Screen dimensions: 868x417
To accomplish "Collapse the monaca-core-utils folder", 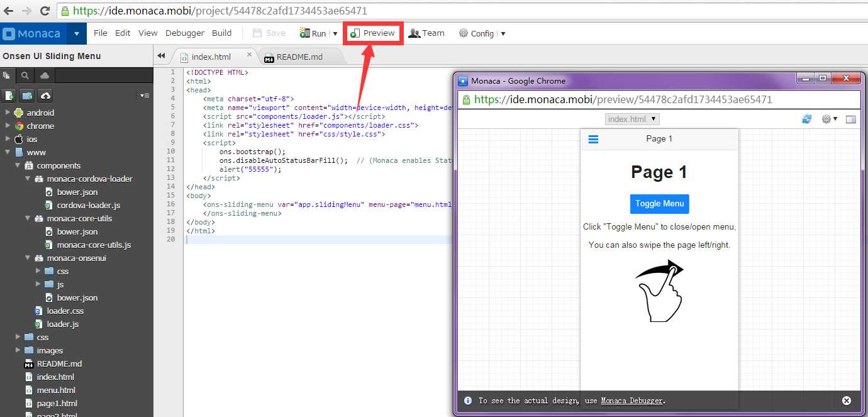I will point(28,218).
